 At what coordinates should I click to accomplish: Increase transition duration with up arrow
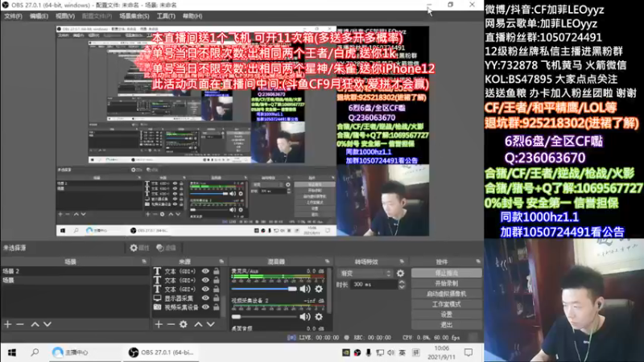pos(402,282)
